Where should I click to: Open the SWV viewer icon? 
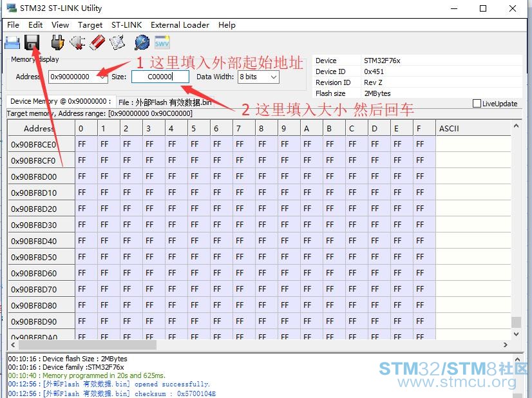tap(162, 43)
